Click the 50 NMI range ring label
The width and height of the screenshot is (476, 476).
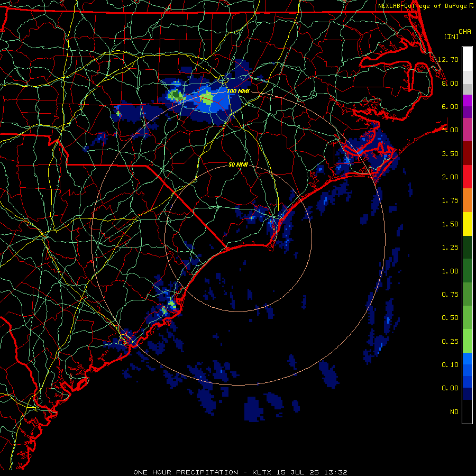click(238, 164)
